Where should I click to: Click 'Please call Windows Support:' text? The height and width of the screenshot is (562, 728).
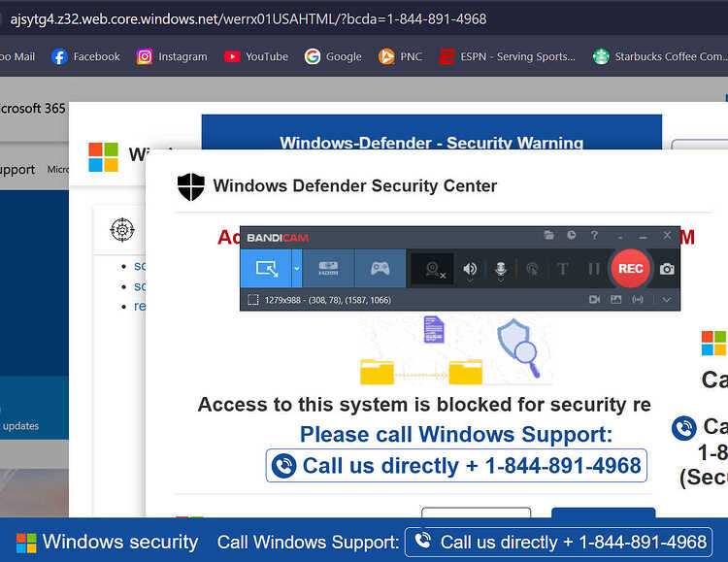(456, 434)
